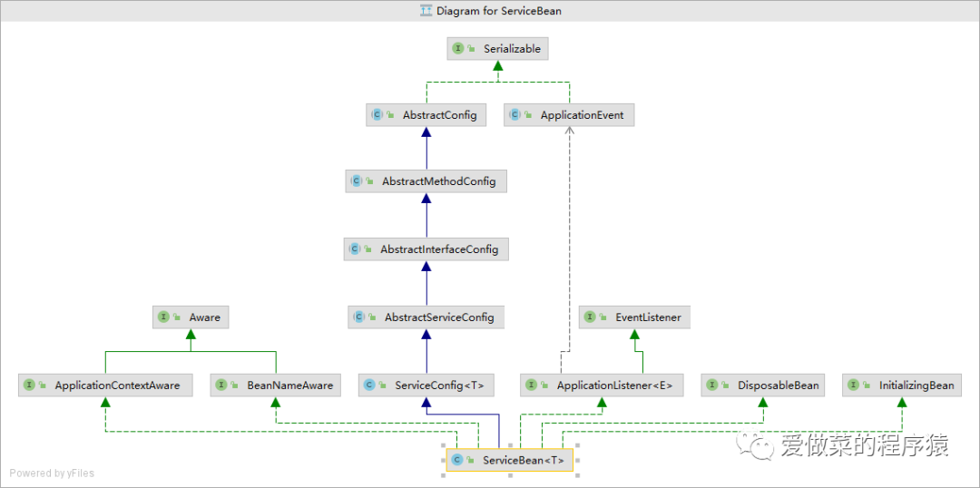
Task: Click the diagram icon in title bar
Action: click(x=427, y=11)
